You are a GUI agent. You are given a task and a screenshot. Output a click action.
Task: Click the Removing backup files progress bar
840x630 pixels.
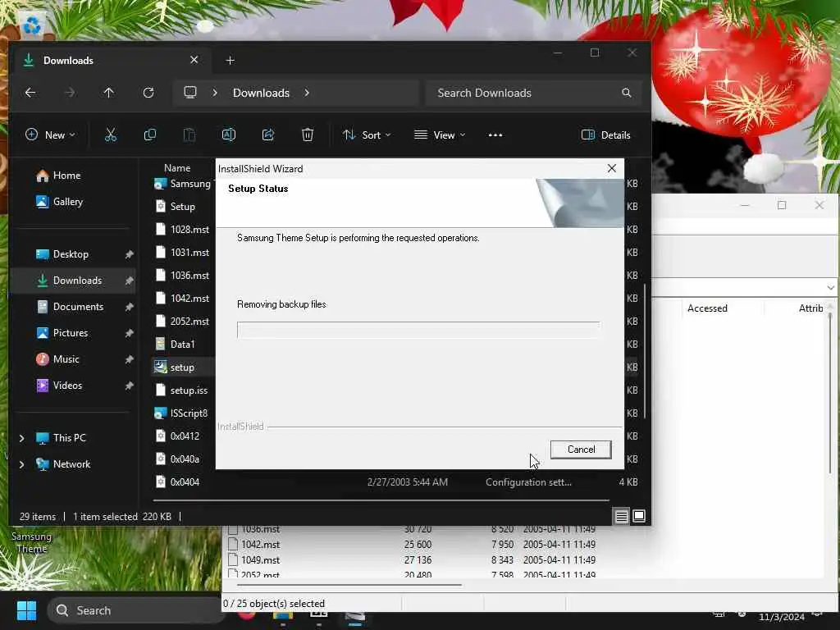tap(418, 330)
